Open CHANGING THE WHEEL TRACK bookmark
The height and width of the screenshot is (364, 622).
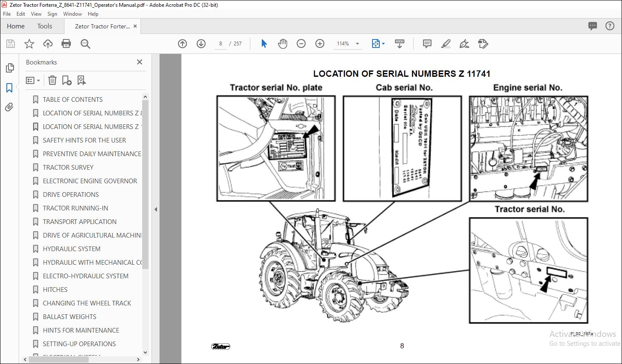point(87,303)
